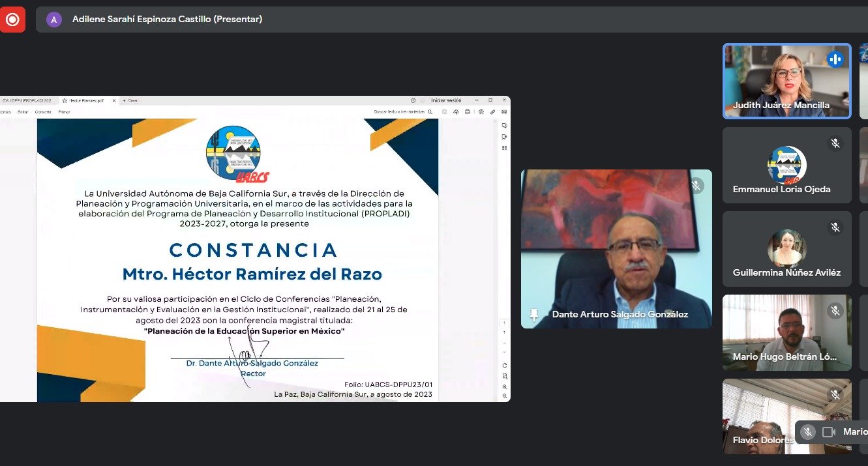The height and width of the screenshot is (466, 868).
Task: Select Judith Juárez Mancilla's video thumbnail
Action: [x=786, y=81]
